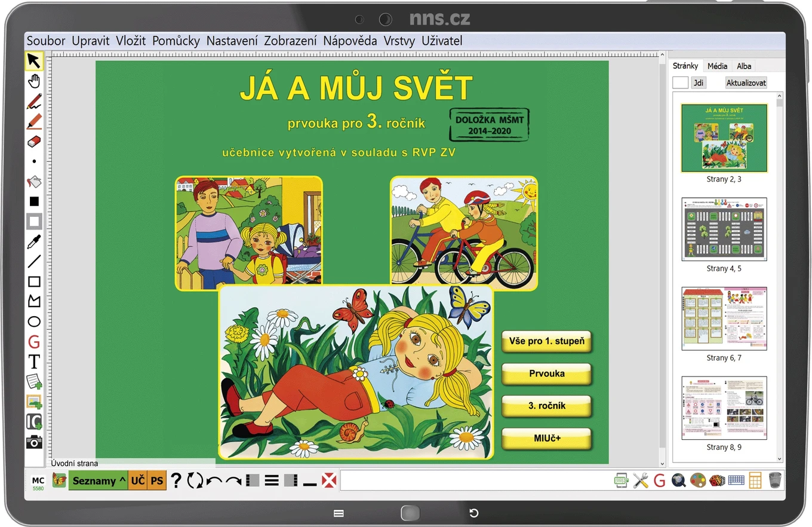
Task: Expand the Seznamy list
Action: [x=99, y=480]
